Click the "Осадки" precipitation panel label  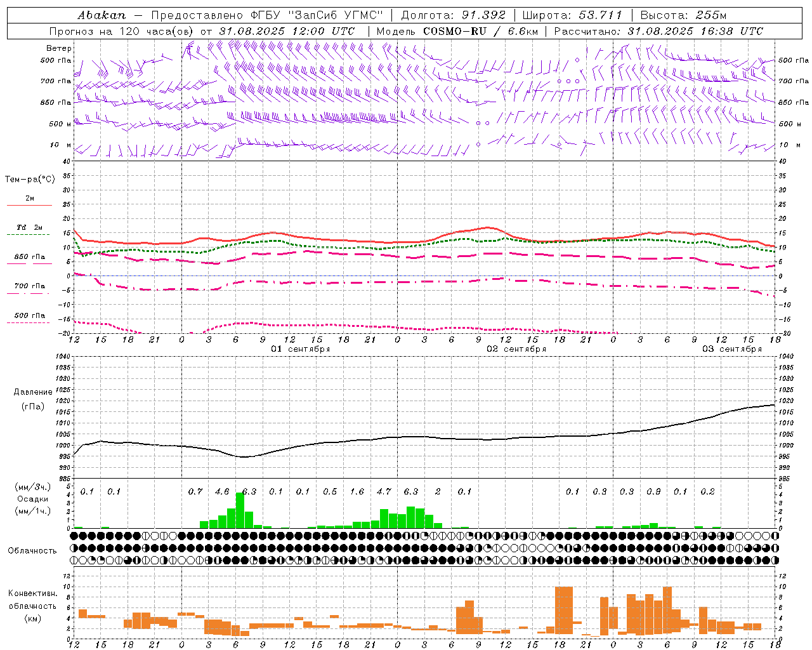click(32, 499)
